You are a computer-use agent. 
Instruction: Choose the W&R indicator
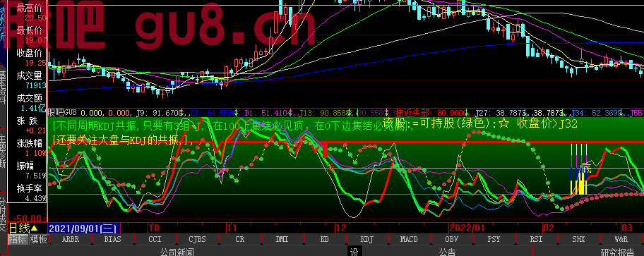tap(621, 239)
